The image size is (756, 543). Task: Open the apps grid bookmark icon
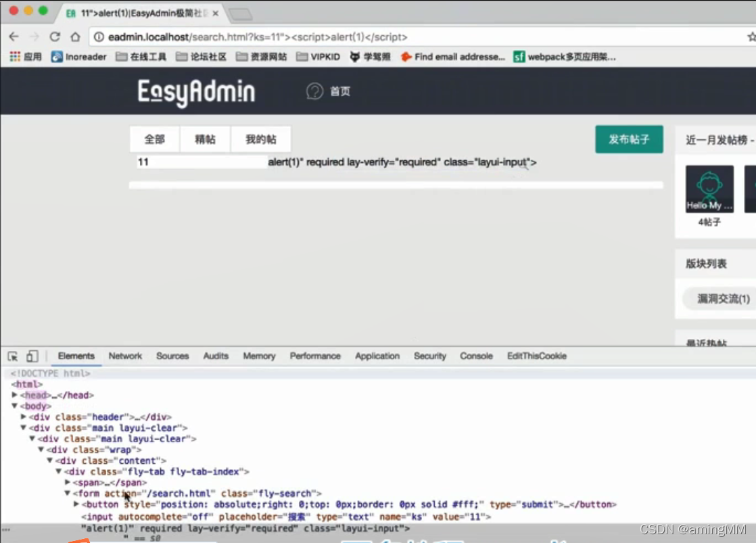pos(15,57)
